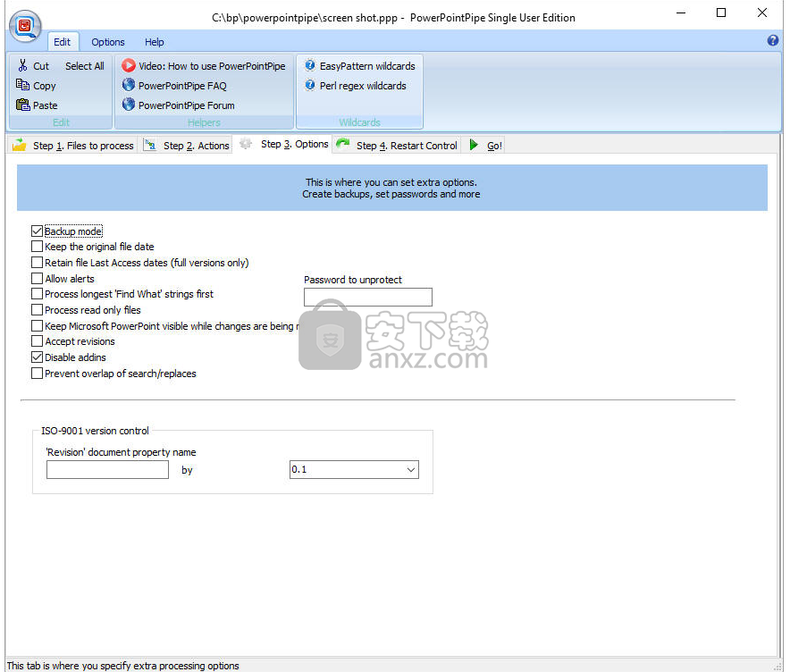Click the Paste button label

[x=46, y=105]
